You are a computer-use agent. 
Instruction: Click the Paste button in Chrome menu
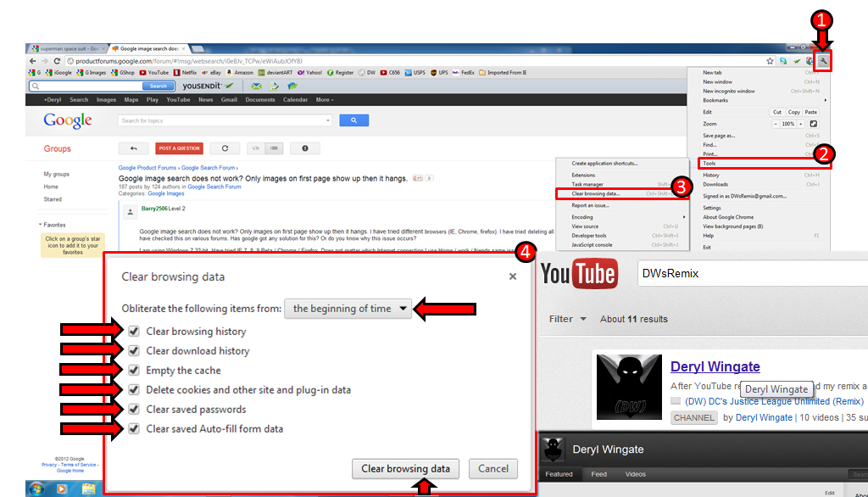(x=811, y=112)
